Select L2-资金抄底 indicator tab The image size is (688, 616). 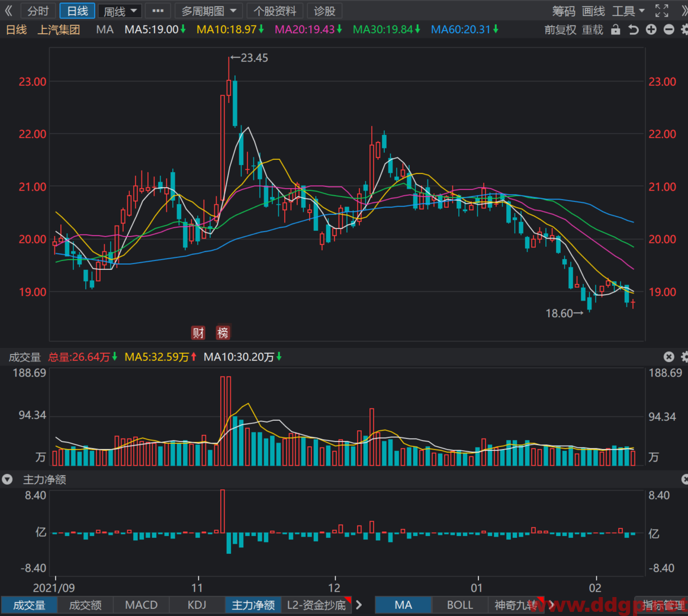click(316, 605)
